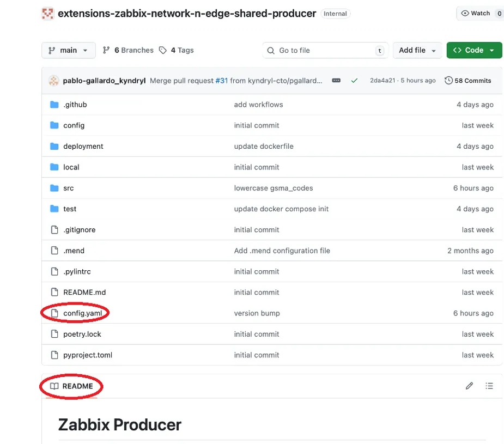The width and height of the screenshot is (504, 444).
Task: Open the src folder
Action: (68, 188)
